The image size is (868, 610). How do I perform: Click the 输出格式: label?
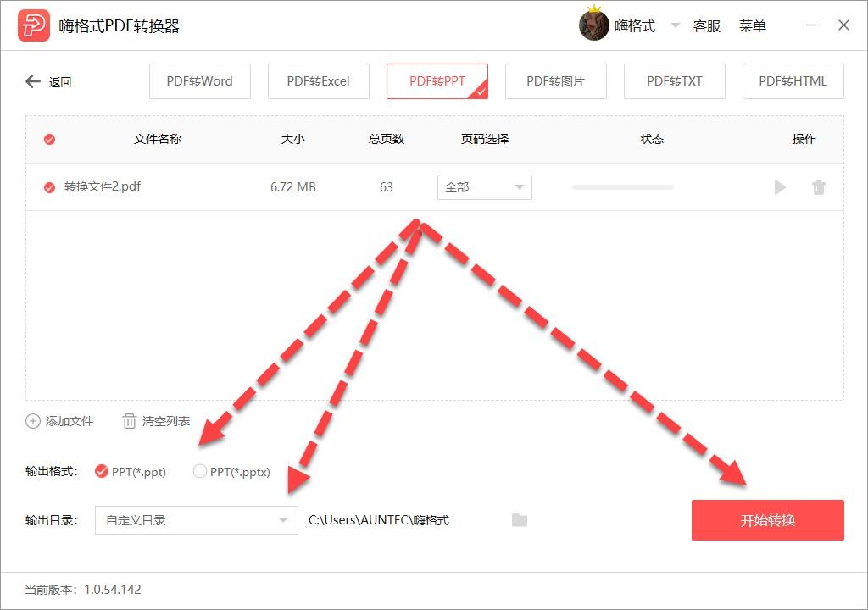52,471
